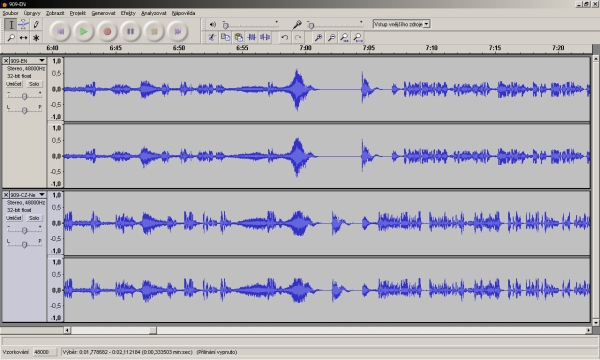Click the Trim outside selection icon

(x=252, y=37)
